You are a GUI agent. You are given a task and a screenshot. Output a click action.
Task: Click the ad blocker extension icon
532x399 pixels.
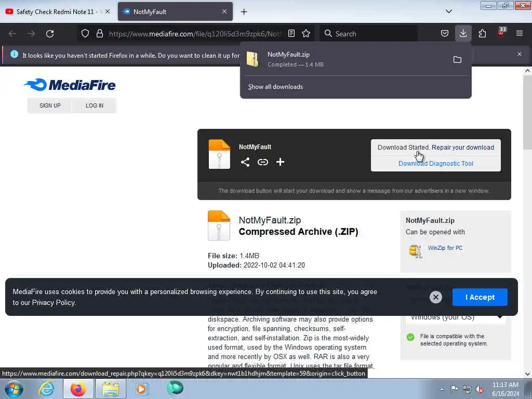point(501,33)
